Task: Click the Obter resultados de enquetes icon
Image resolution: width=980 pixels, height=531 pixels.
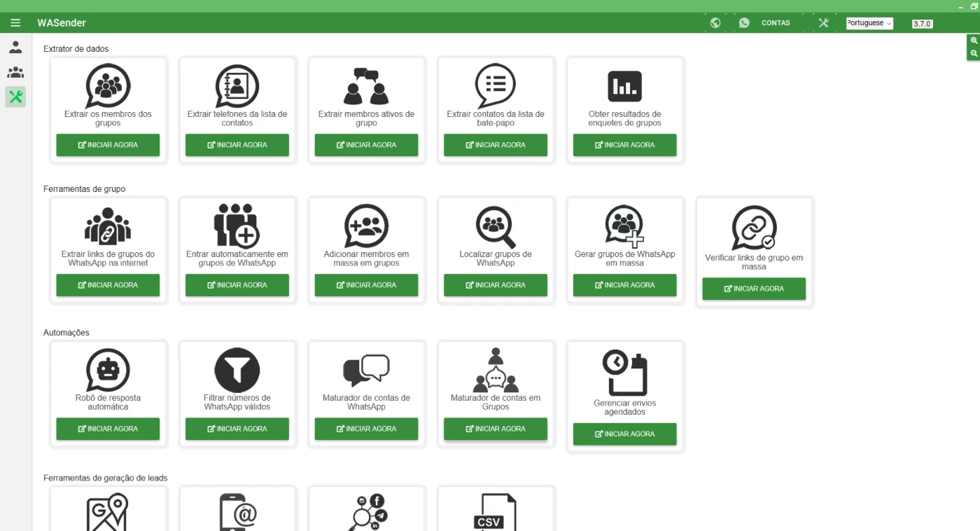Action: (624, 86)
